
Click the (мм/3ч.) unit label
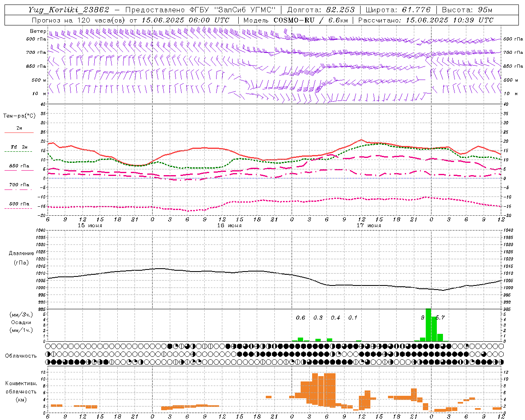click(x=21, y=315)
